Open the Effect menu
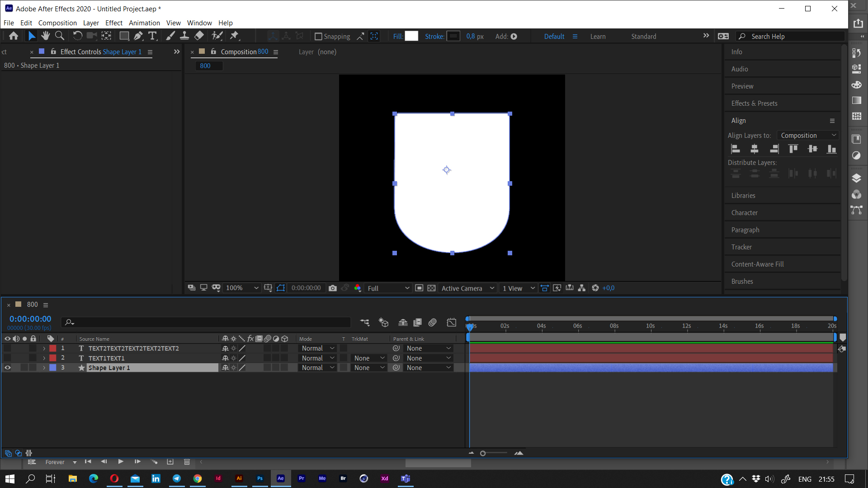This screenshot has width=868, height=488. (x=113, y=23)
